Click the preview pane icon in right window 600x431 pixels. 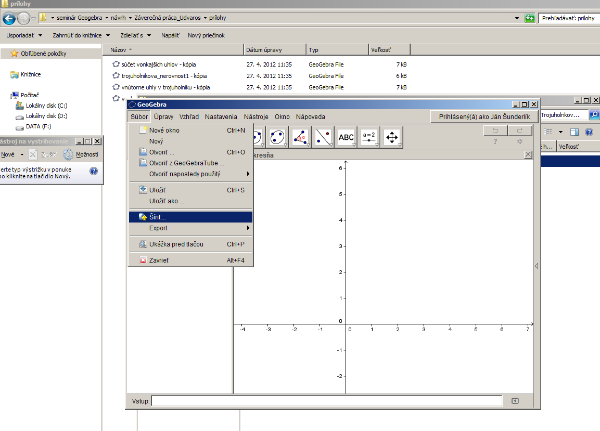[x=574, y=132]
